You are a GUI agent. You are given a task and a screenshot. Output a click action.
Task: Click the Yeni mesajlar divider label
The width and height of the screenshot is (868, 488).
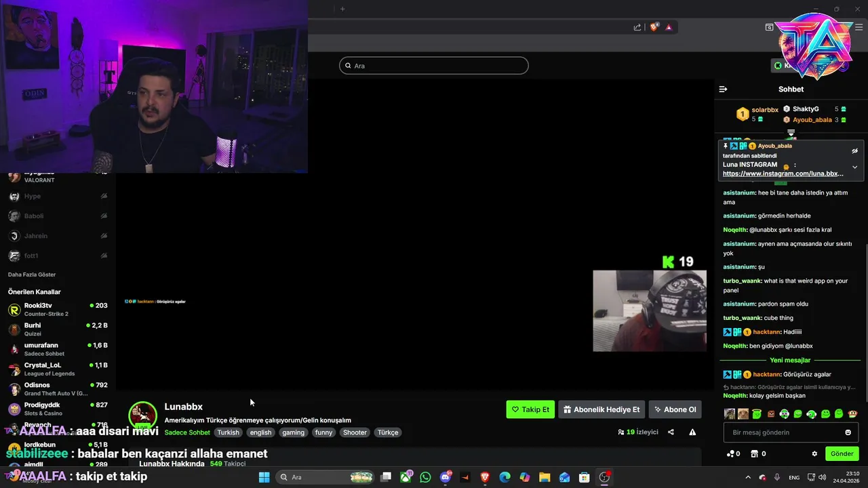pyautogui.click(x=790, y=360)
